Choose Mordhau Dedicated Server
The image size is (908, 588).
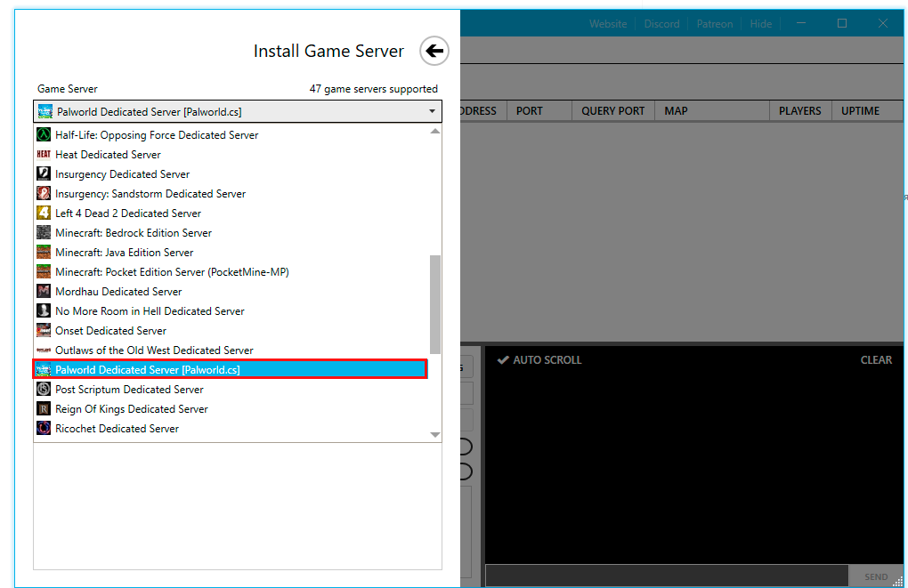click(x=231, y=291)
